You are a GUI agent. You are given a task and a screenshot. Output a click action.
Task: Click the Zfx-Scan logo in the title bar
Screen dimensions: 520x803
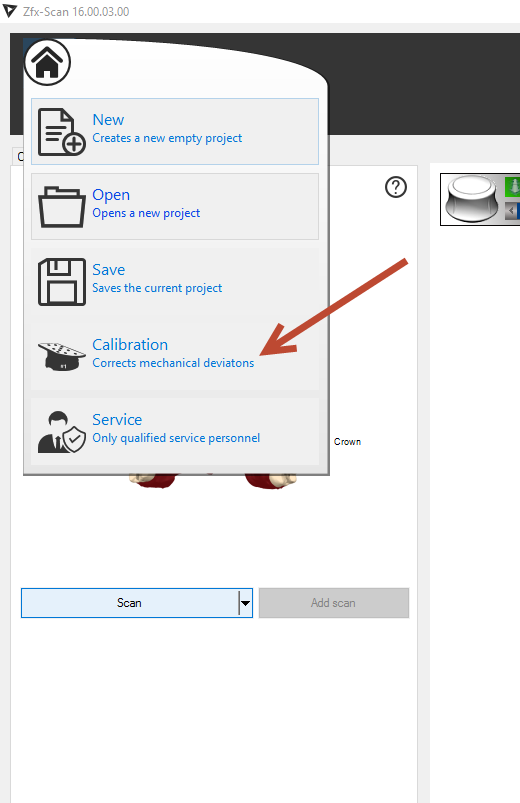pos(10,11)
